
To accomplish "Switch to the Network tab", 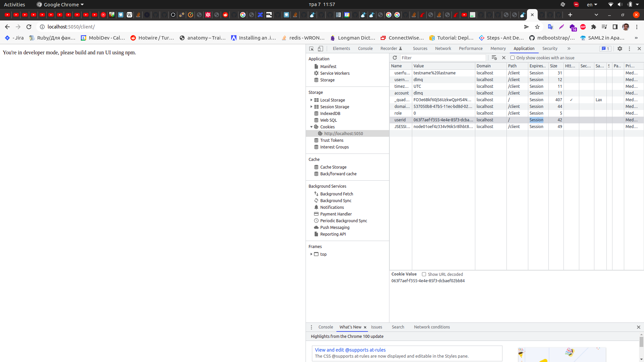I will pos(443,49).
